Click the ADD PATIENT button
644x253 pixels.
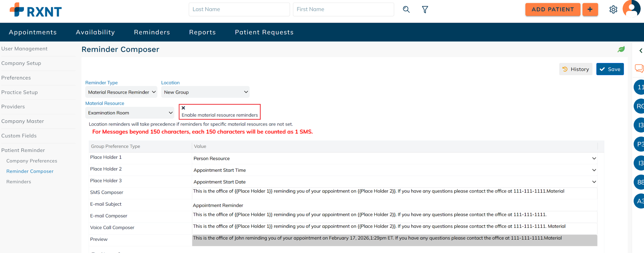point(552,9)
